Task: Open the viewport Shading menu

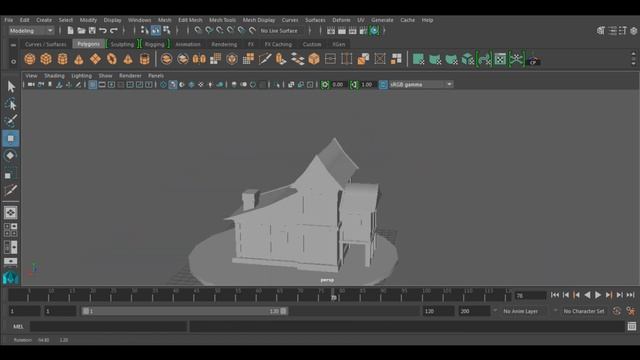Action: coord(54,76)
